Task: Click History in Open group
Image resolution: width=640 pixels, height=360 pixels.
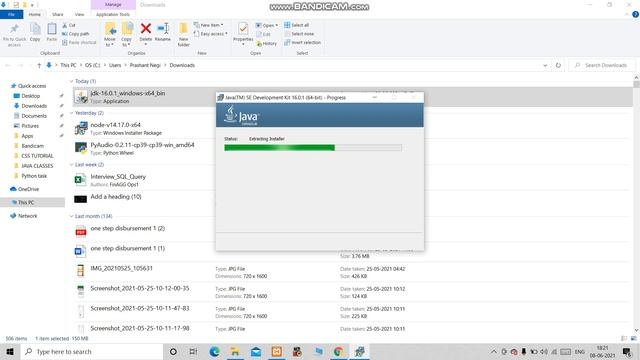Action: coord(267,43)
